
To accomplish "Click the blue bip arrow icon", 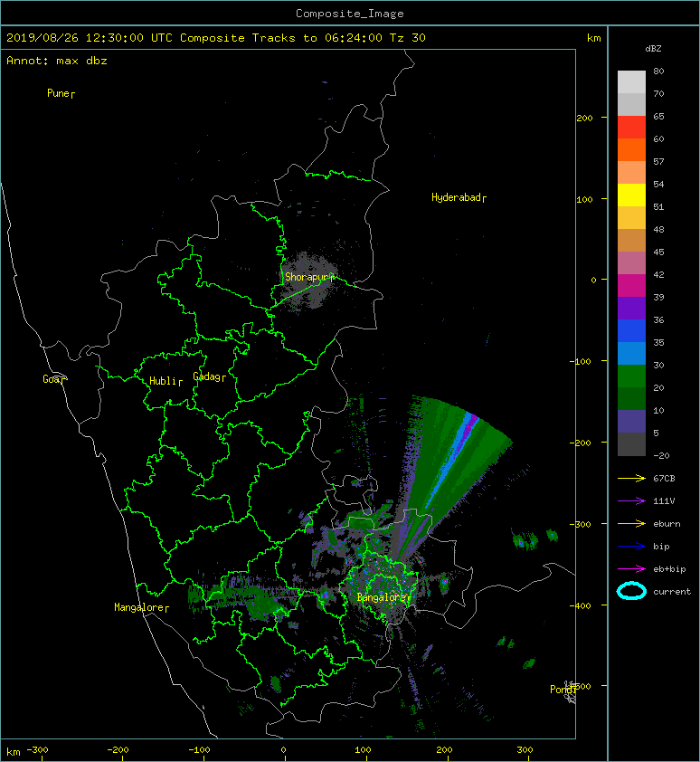I will [x=631, y=547].
